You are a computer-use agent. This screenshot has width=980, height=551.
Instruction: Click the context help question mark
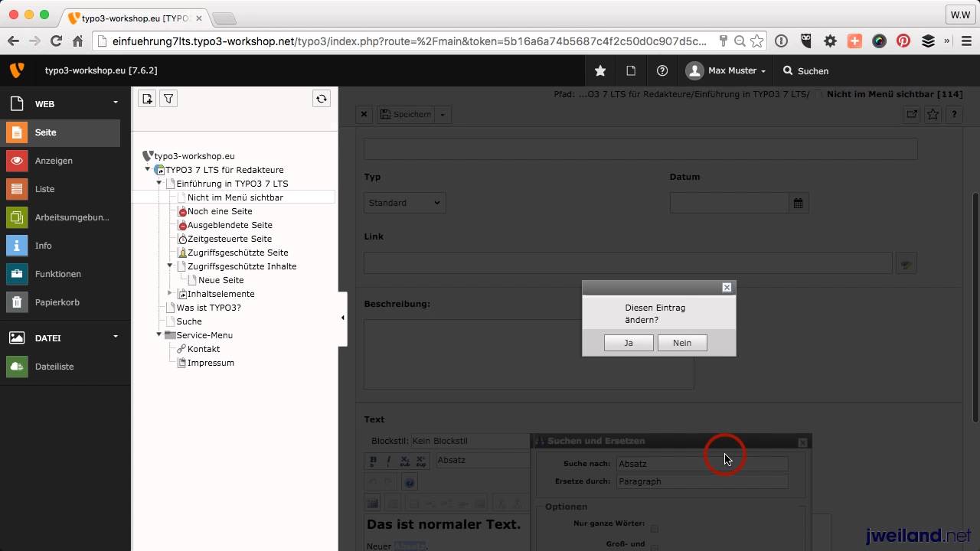tap(954, 114)
